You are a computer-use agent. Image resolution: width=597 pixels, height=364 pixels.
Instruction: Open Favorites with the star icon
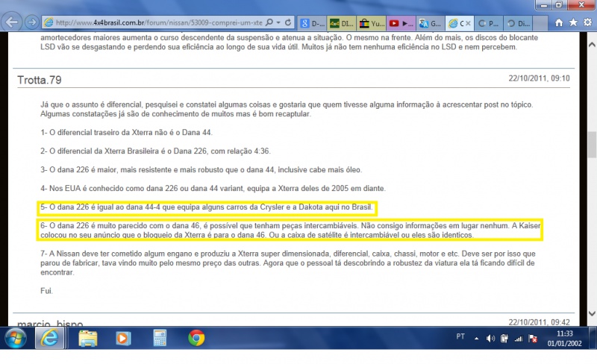[x=573, y=23]
